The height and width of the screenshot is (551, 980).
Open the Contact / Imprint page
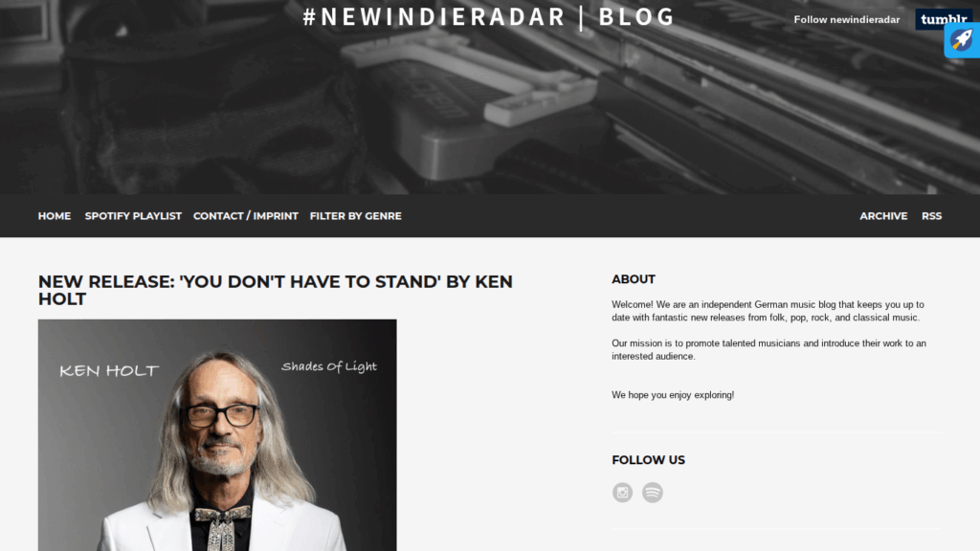click(246, 216)
